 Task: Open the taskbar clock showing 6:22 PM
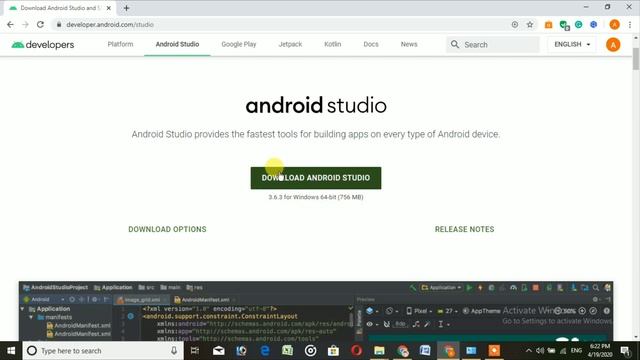point(600,351)
